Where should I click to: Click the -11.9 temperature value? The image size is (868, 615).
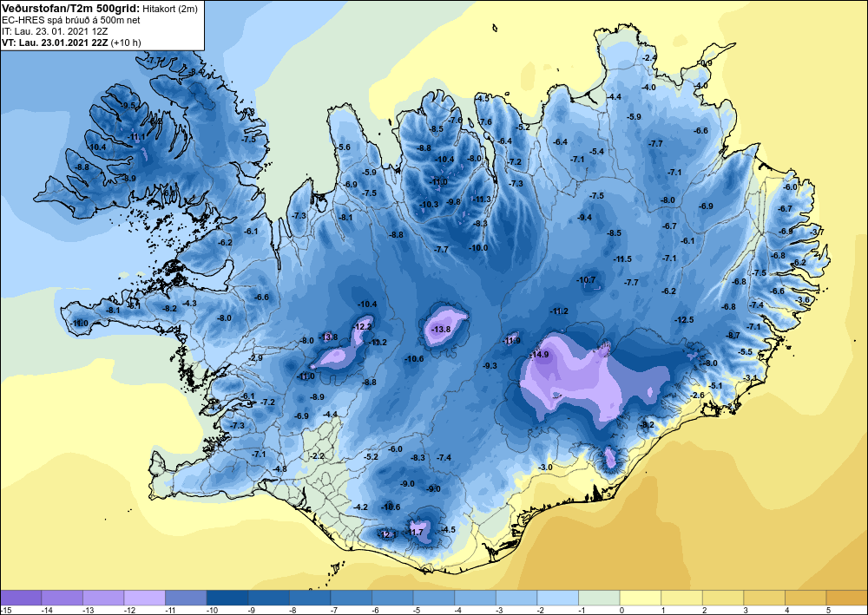pyautogui.click(x=511, y=340)
